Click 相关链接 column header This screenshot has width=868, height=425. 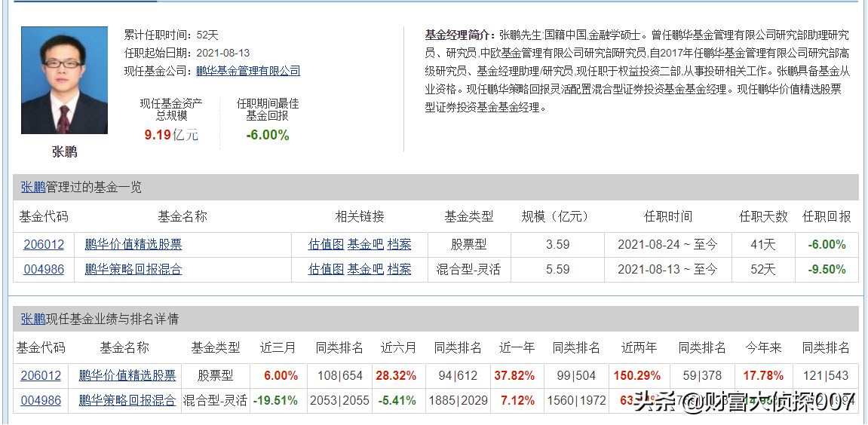coord(360,216)
